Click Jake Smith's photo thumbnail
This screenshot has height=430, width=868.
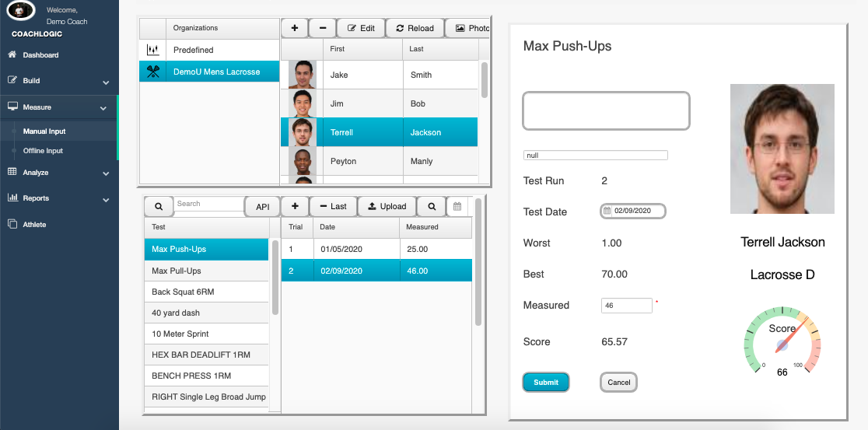(x=303, y=75)
